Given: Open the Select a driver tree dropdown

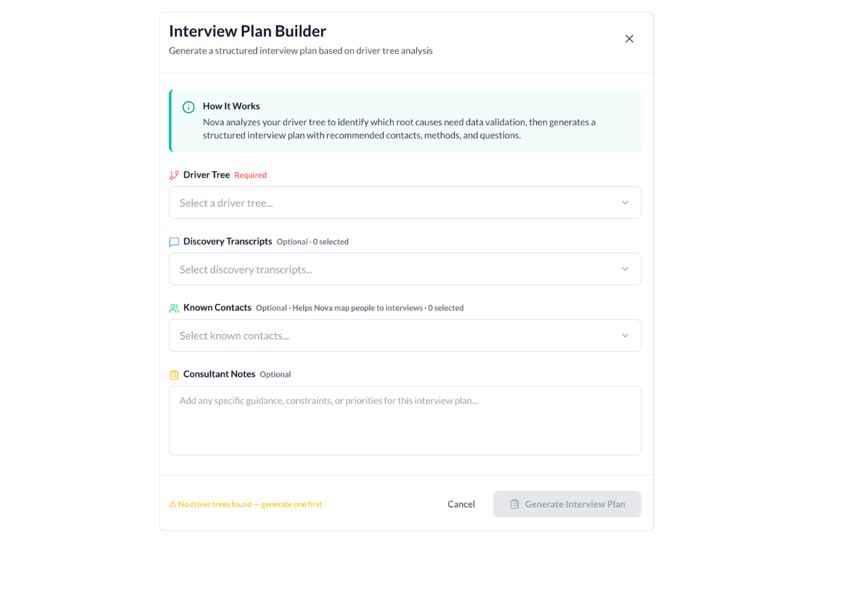Looking at the screenshot, I should point(405,202).
